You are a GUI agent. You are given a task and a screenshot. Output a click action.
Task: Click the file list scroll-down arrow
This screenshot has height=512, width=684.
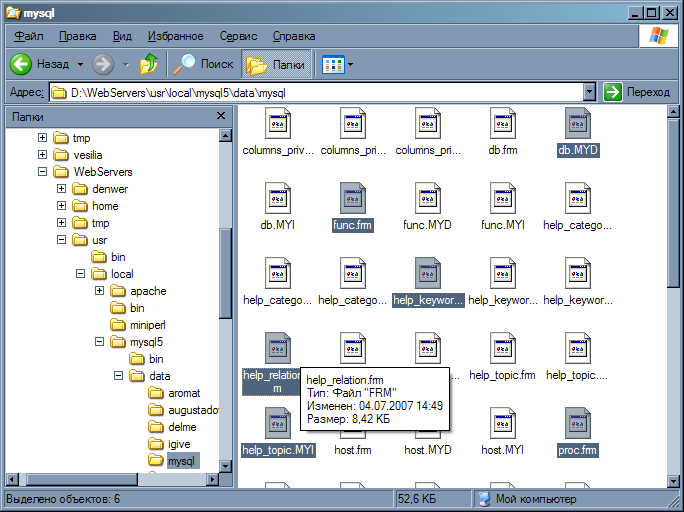[673, 481]
